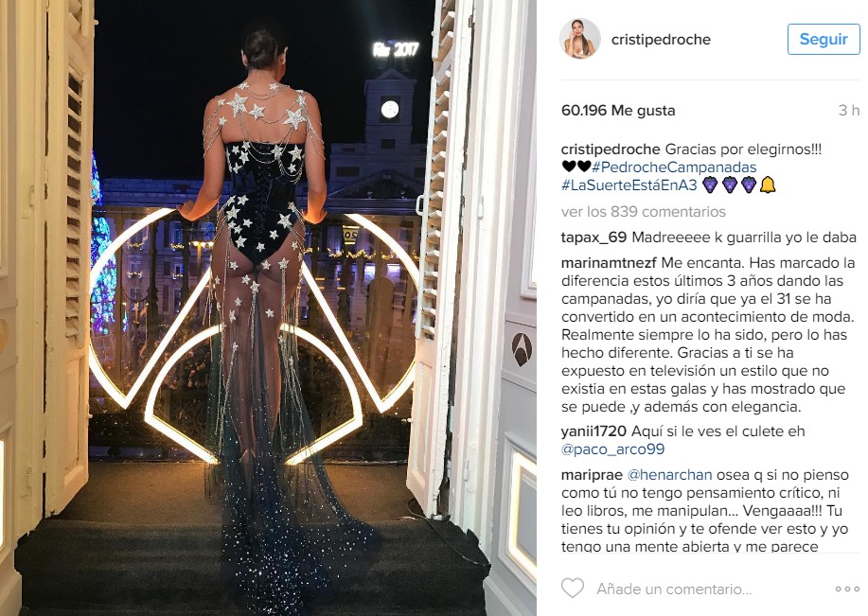
Task: View the 60.196 Me gusta likes list
Action: coord(618,110)
